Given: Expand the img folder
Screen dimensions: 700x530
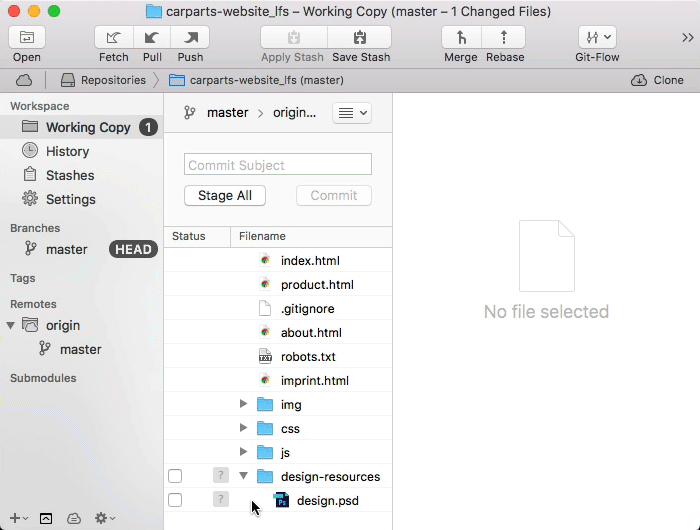Looking at the screenshot, I should (x=243, y=404).
